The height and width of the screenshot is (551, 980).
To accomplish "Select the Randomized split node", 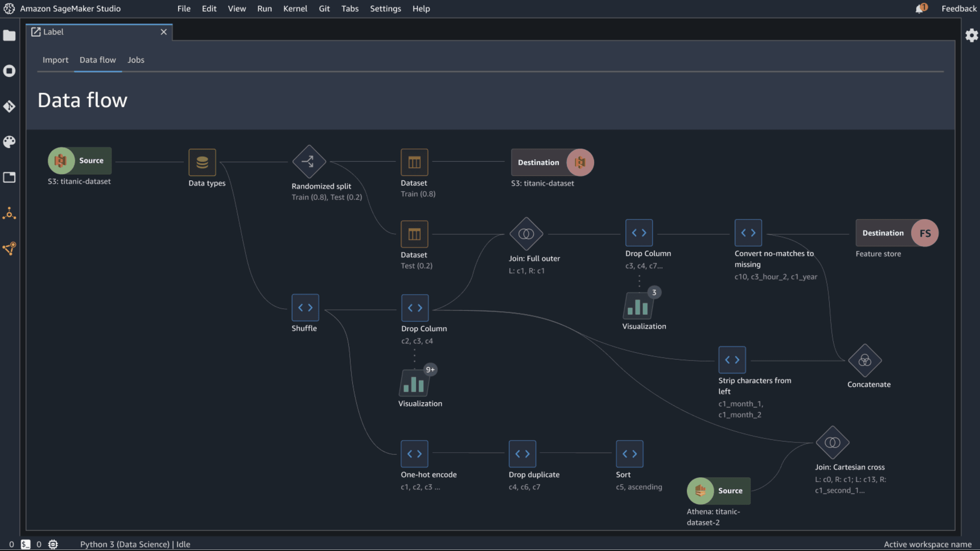I will [309, 162].
